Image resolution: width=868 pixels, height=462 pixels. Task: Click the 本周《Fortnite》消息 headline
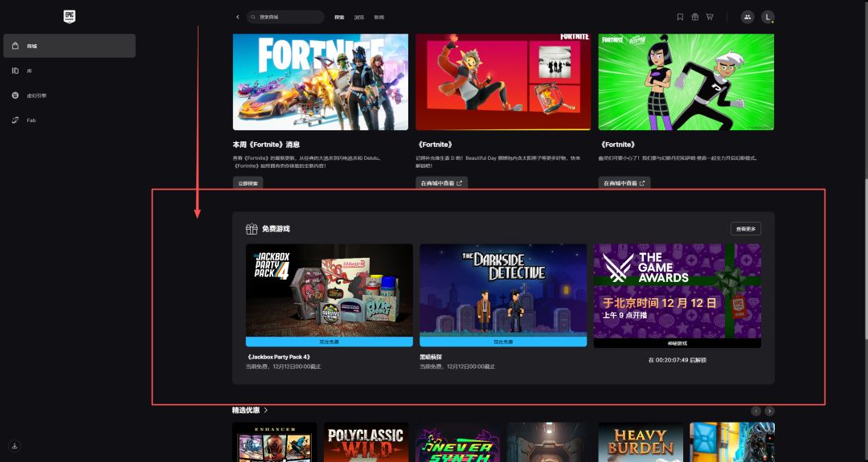point(266,145)
